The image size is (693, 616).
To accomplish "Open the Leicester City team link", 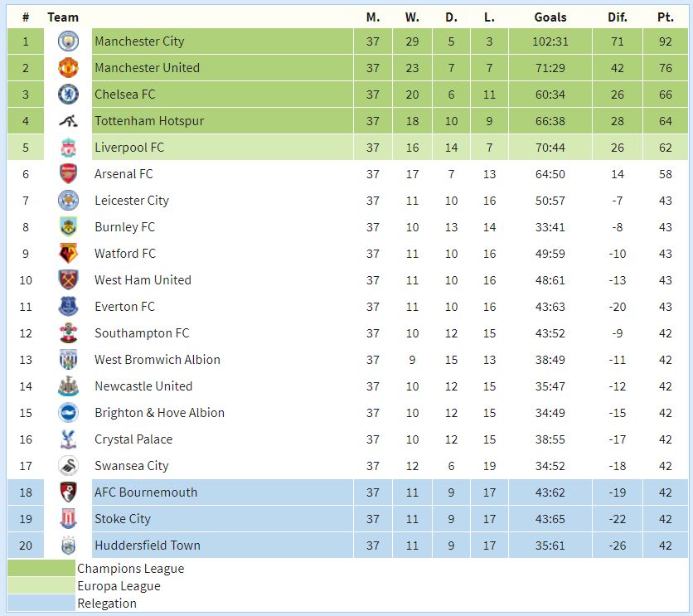I will pyautogui.click(x=132, y=201).
